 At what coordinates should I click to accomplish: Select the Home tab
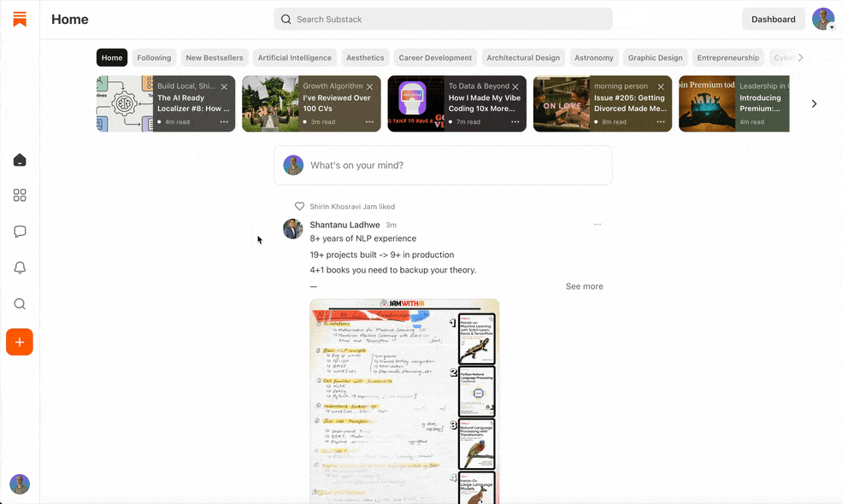click(112, 57)
